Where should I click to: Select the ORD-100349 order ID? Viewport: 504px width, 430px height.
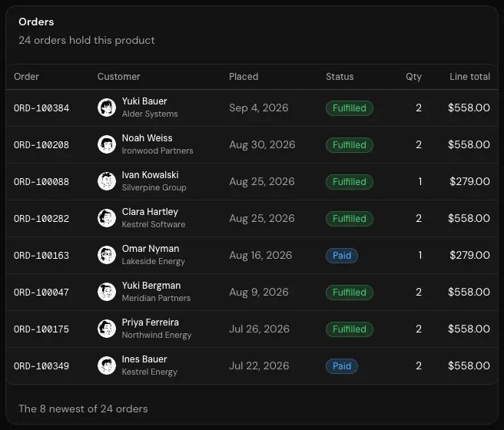pyautogui.click(x=41, y=366)
